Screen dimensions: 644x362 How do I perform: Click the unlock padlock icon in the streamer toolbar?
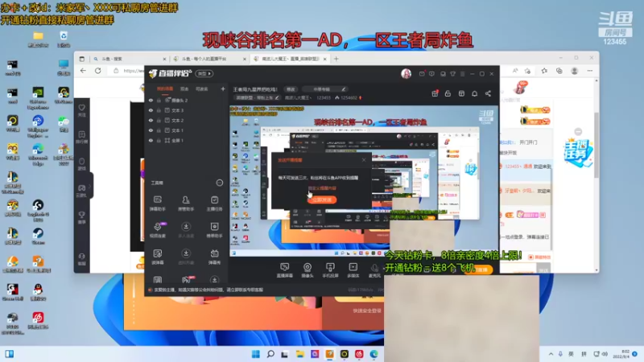click(x=448, y=93)
